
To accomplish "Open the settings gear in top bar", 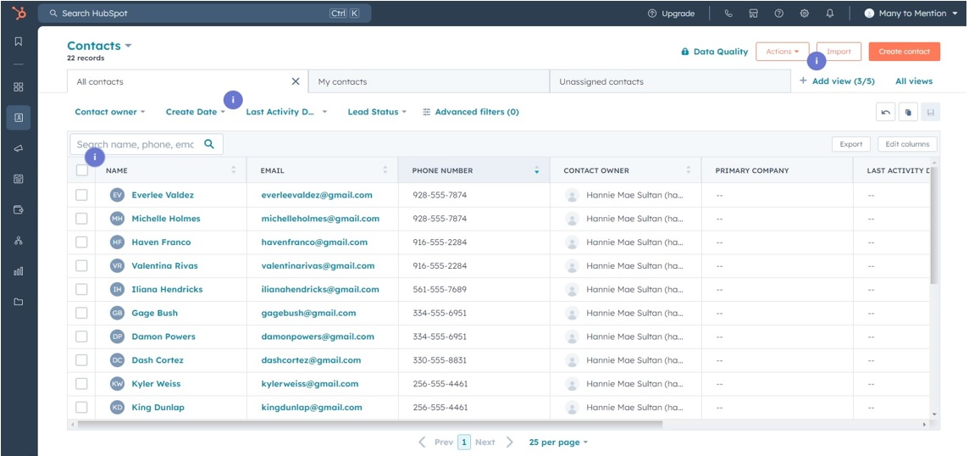I will point(805,13).
